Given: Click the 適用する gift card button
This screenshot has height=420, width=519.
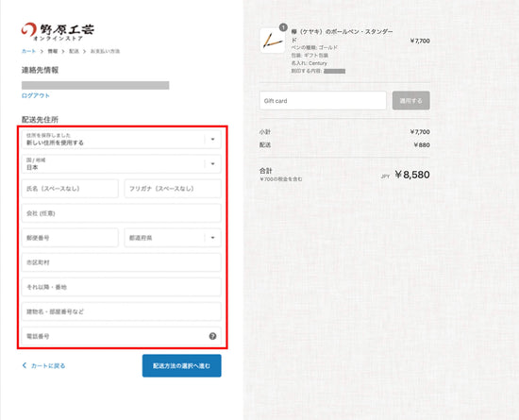Looking at the screenshot, I should click(411, 101).
